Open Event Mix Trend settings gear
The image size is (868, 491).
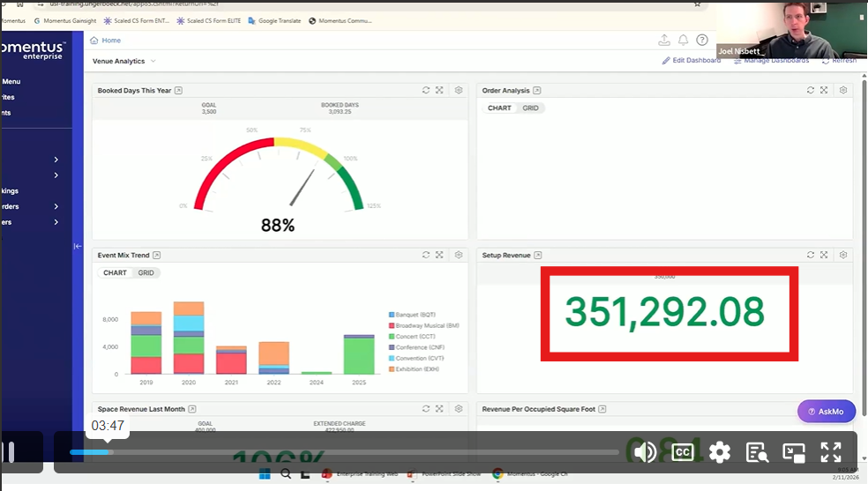click(459, 255)
